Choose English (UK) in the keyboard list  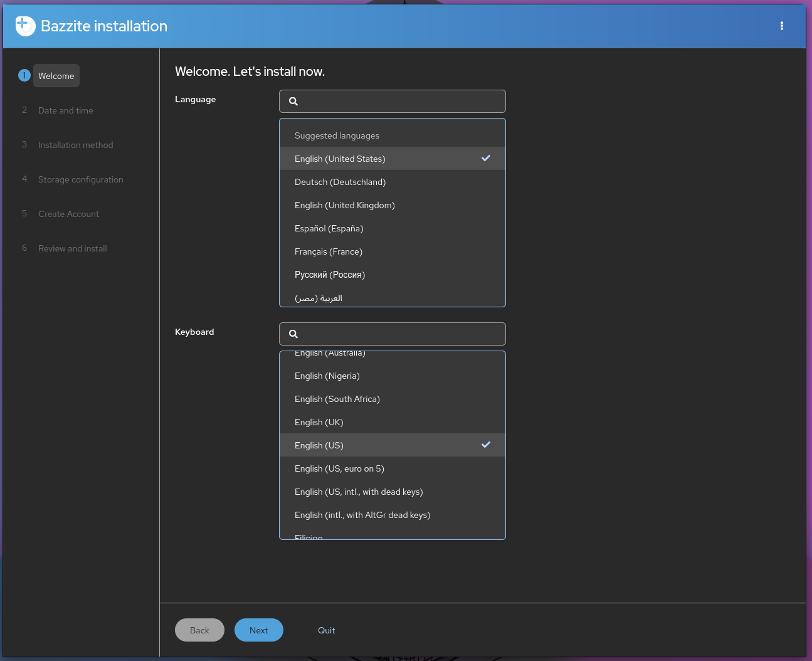319,422
